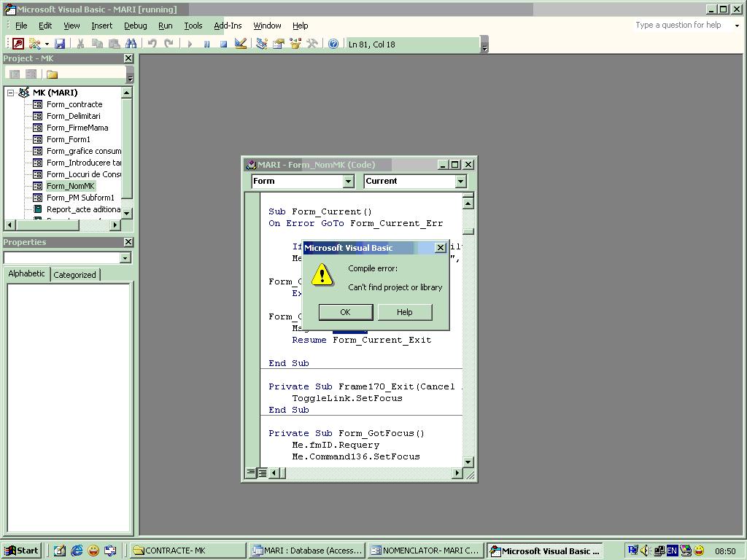This screenshot has width=747, height=560.
Task: Select Form_PM Subform1 in the project tree
Action: 80,198
